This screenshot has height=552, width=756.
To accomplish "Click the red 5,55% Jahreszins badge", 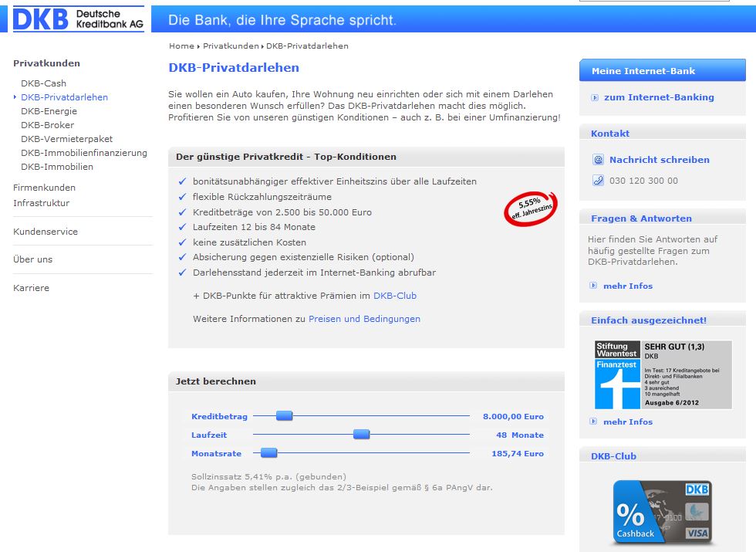I will 530,208.
